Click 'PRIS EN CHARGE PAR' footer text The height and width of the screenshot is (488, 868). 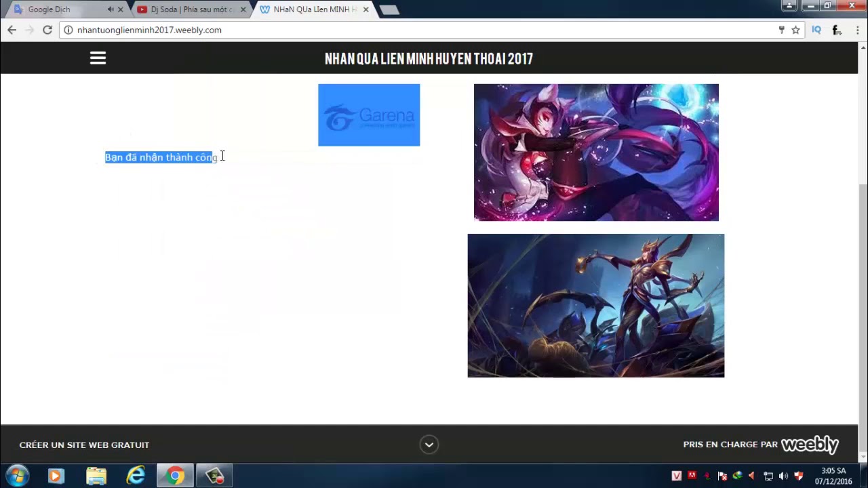click(x=730, y=445)
